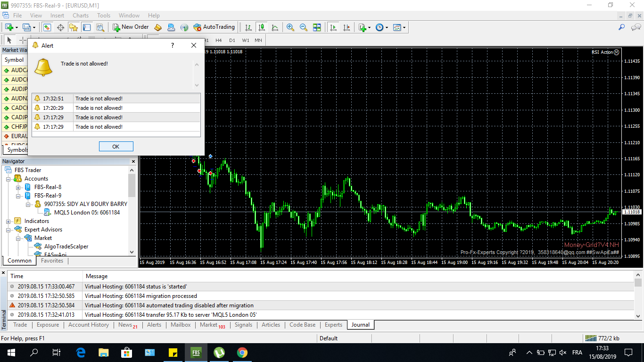This screenshot has height=362, width=644.
Task: Select the Crosshair tool
Action: (x=22, y=41)
